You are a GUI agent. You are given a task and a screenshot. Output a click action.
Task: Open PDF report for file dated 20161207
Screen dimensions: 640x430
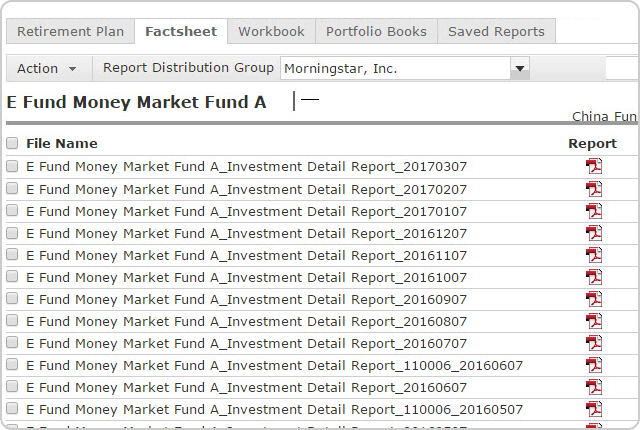point(594,233)
